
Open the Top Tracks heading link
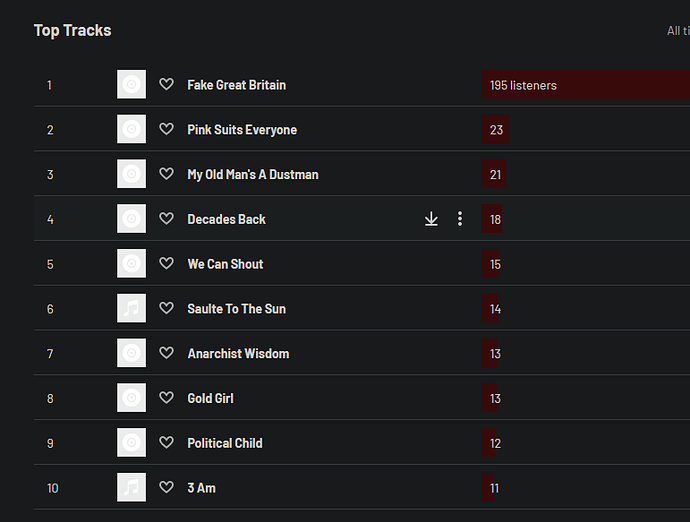coord(72,30)
